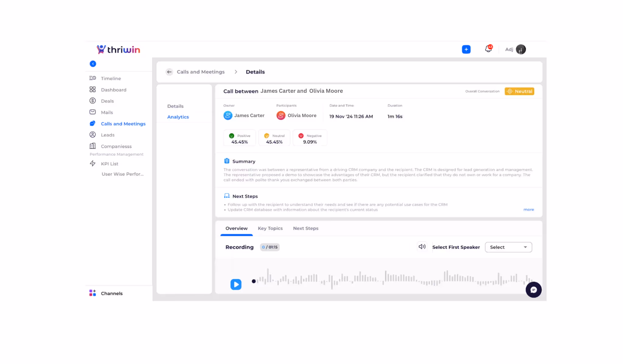This screenshot has width=623, height=364.
Task: Open the KPI List menu item
Action: (110, 164)
